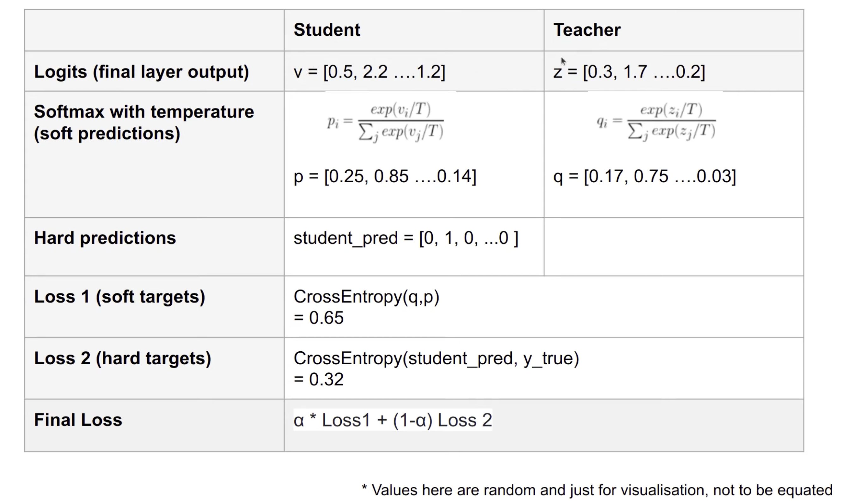Click teacher logits z = [0.3, 1.7 ….0.2]
This screenshot has height=503, width=868.
point(629,72)
